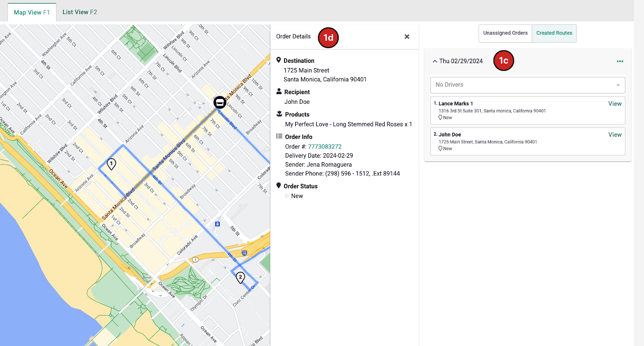Open order number 7773083272 link
The width and height of the screenshot is (644, 346).
tap(325, 146)
